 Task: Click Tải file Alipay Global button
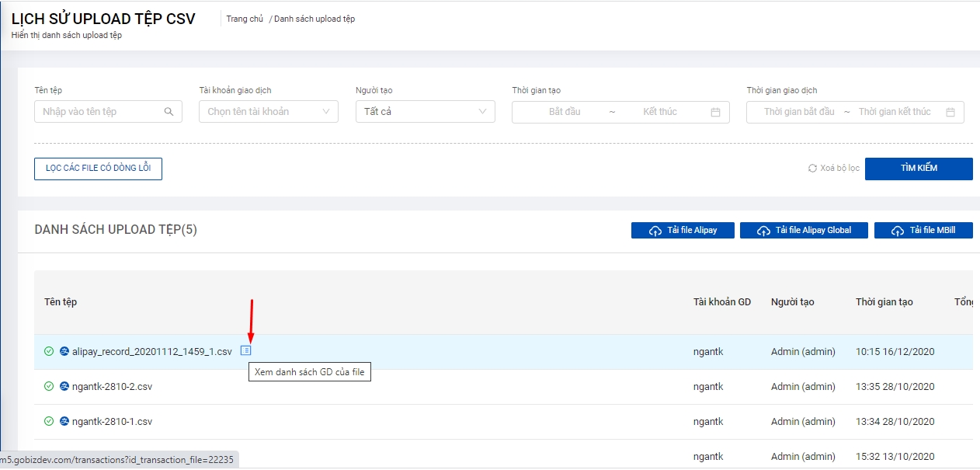(804, 231)
